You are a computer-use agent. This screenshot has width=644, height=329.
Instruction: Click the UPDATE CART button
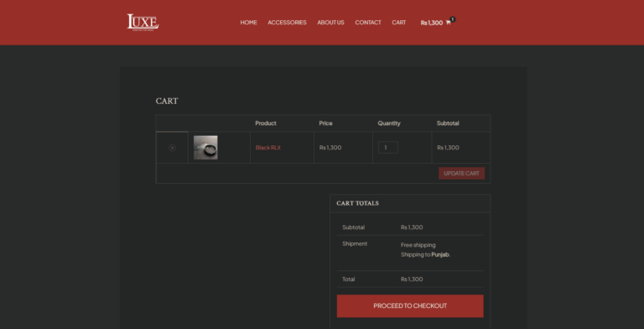tap(462, 173)
